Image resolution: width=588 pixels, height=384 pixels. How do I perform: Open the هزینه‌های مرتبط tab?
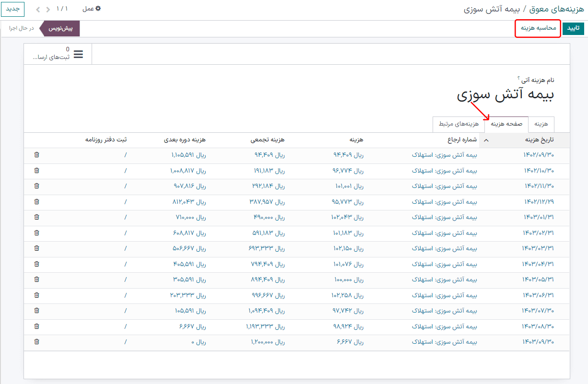[459, 124]
